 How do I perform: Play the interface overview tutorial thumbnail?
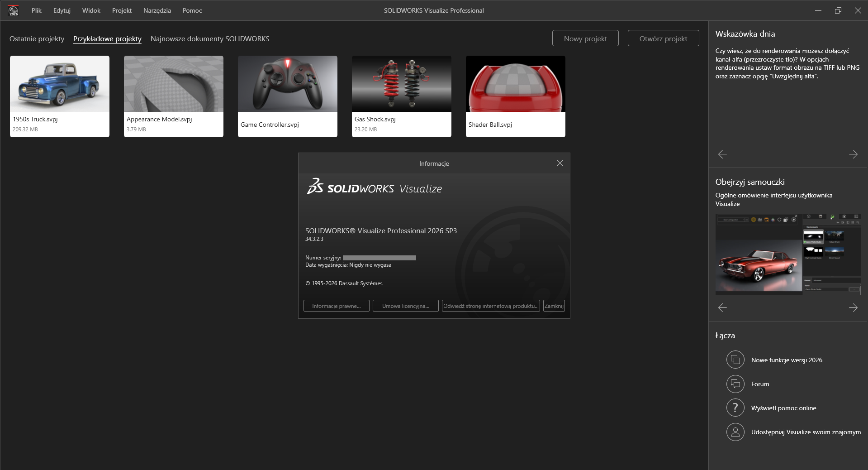[x=788, y=254]
